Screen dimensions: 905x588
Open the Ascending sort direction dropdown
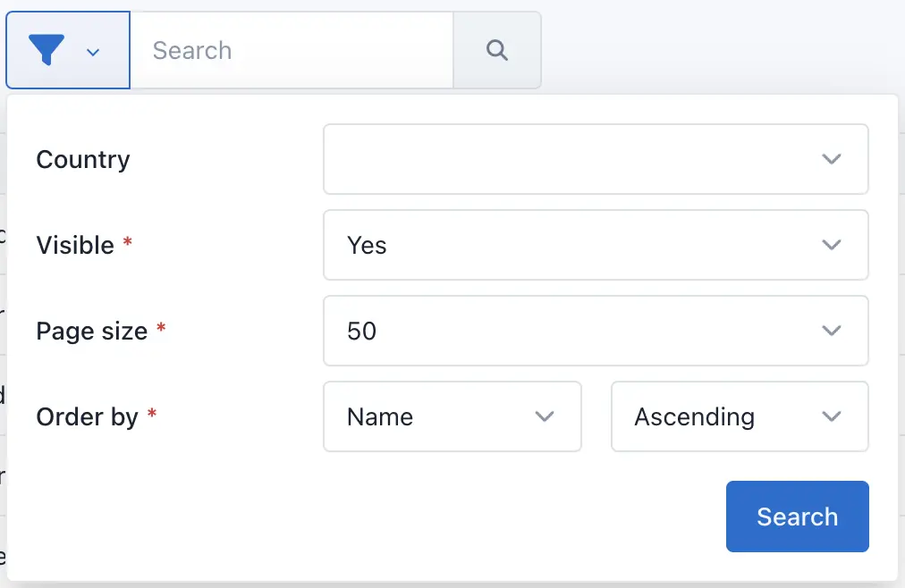click(740, 416)
